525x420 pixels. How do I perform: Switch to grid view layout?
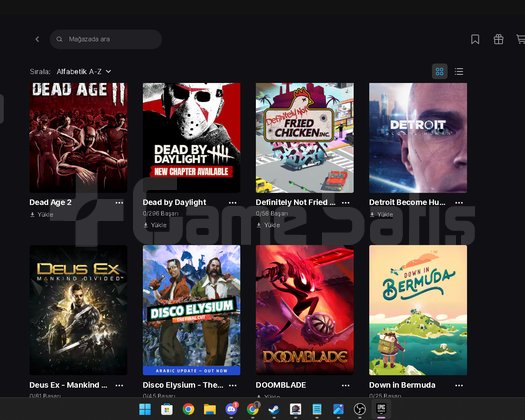pyautogui.click(x=440, y=71)
